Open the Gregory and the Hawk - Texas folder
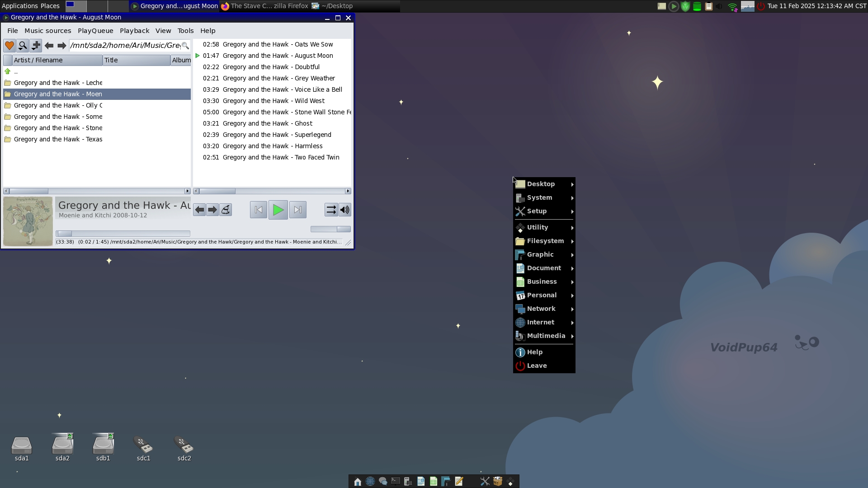Screen dimensions: 868x488 58,140
